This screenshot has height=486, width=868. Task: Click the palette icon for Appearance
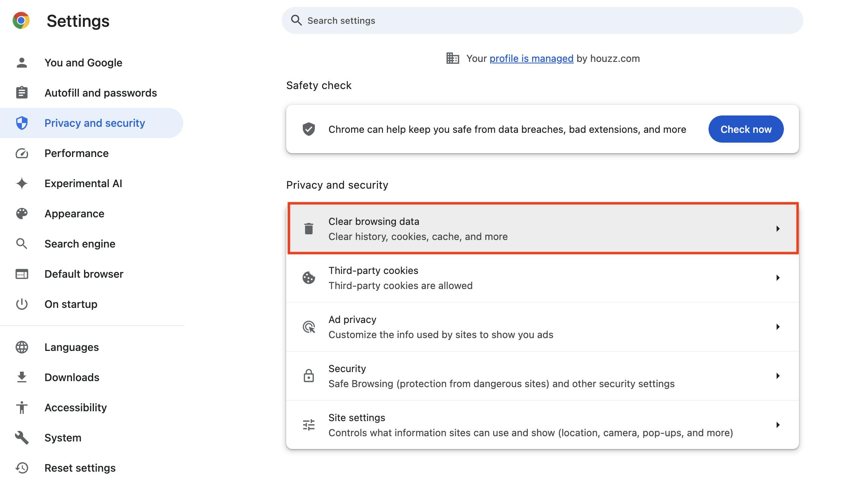click(22, 214)
